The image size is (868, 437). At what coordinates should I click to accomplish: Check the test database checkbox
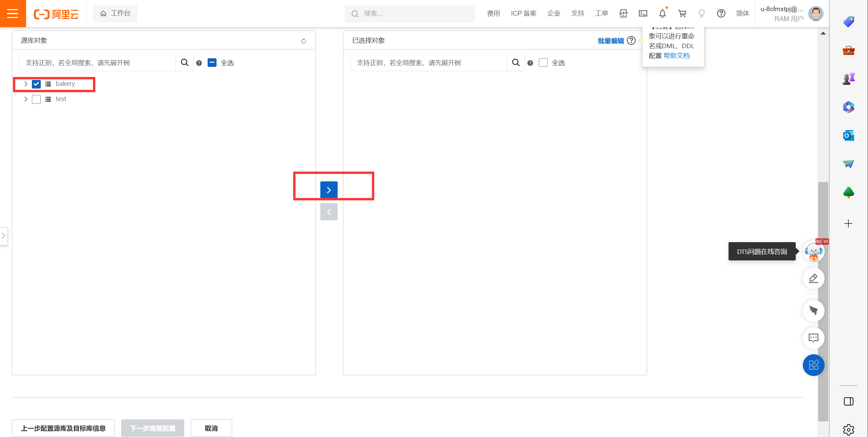[36, 99]
